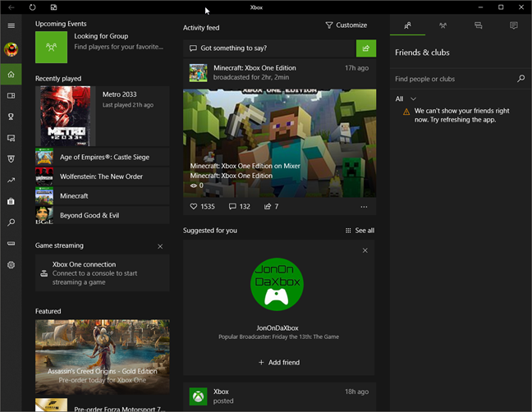This screenshot has height=412, width=532.
Task: Open the user profile avatar
Action: click(x=11, y=49)
